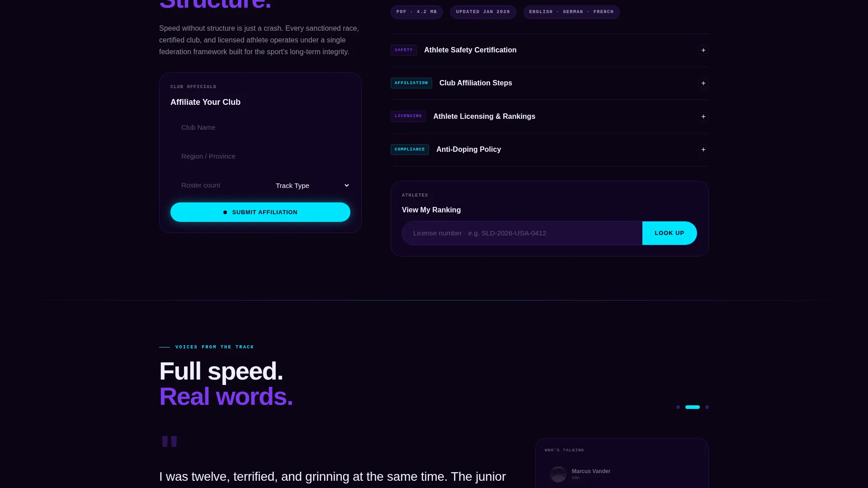Expand the Club Affiliation Steps plus icon

pyautogui.click(x=703, y=83)
